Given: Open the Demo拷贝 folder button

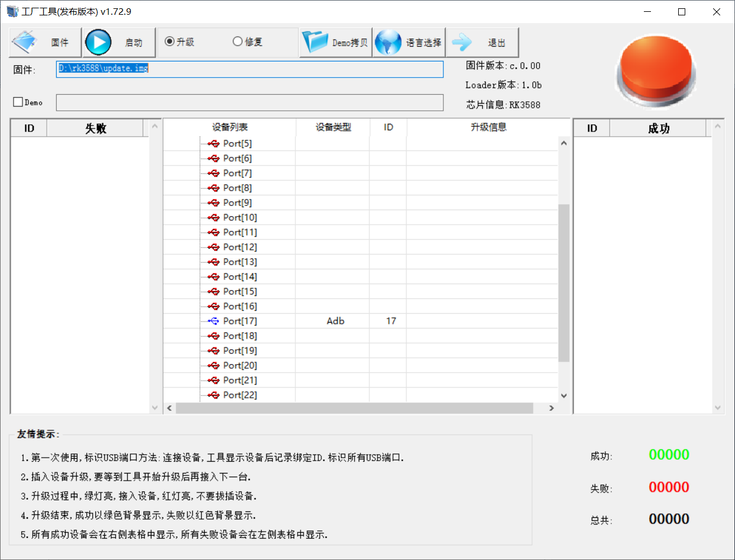Looking at the screenshot, I should pos(336,43).
